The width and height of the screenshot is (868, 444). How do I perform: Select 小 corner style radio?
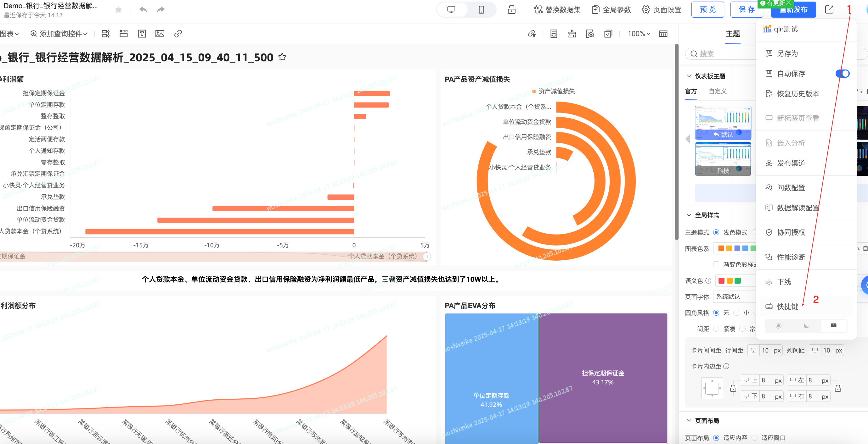[736, 313]
